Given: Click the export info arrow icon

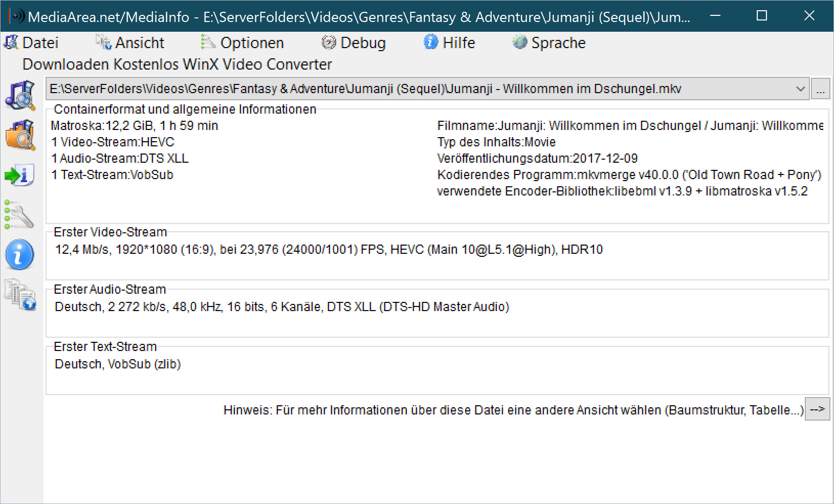Looking at the screenshot, I should (20, 175).
